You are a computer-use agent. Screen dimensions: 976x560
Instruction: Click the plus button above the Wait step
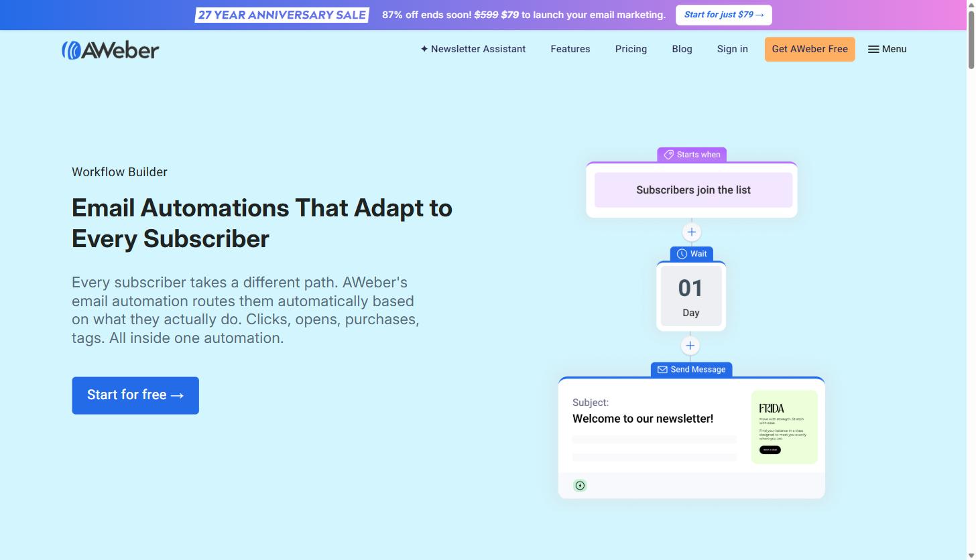point(691,232)
